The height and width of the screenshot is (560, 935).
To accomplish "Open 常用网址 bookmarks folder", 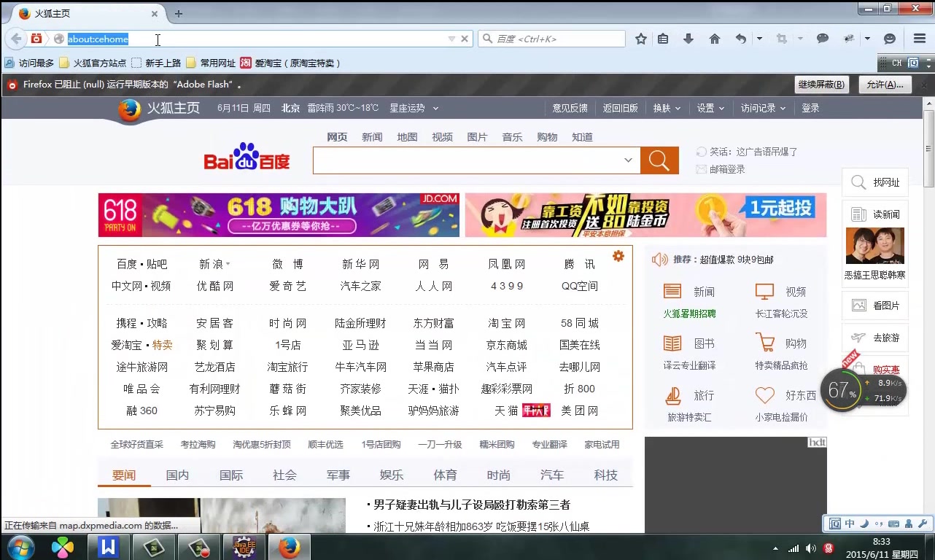I will click(x=211, y=63).
